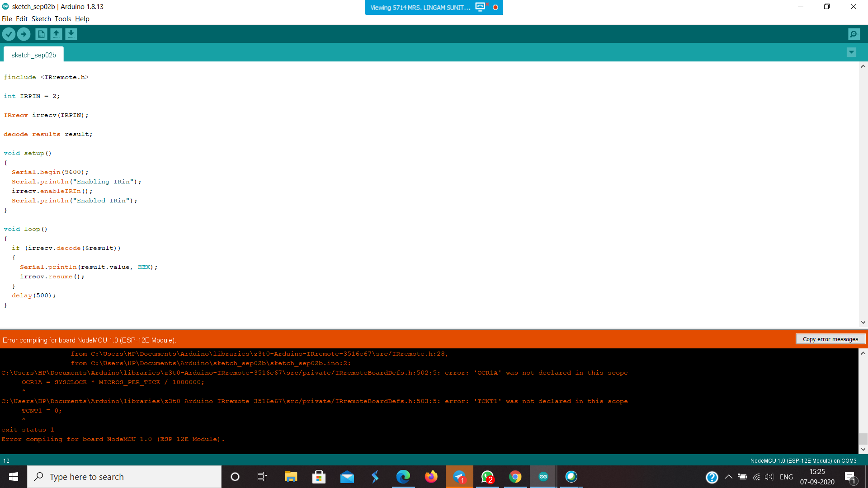This screenshot has width=868, height=488.
Task: Click the Verify compile checkmark icon
Action: tap(9, 34)
